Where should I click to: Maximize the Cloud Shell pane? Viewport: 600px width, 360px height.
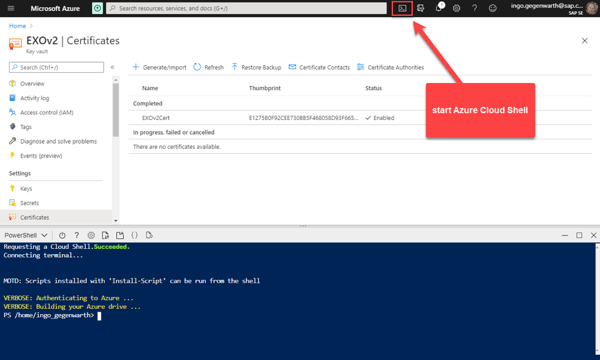pyautogui.click(x=579, y=235)
